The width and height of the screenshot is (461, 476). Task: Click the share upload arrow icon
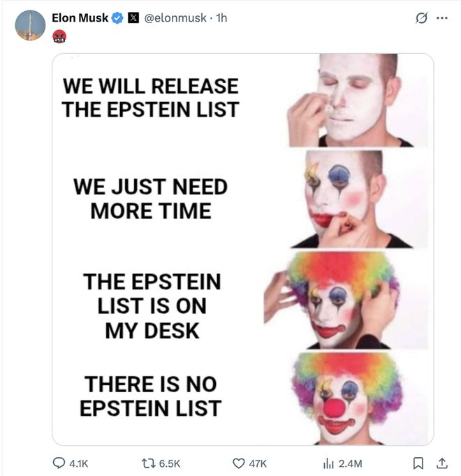pos(441,462)
